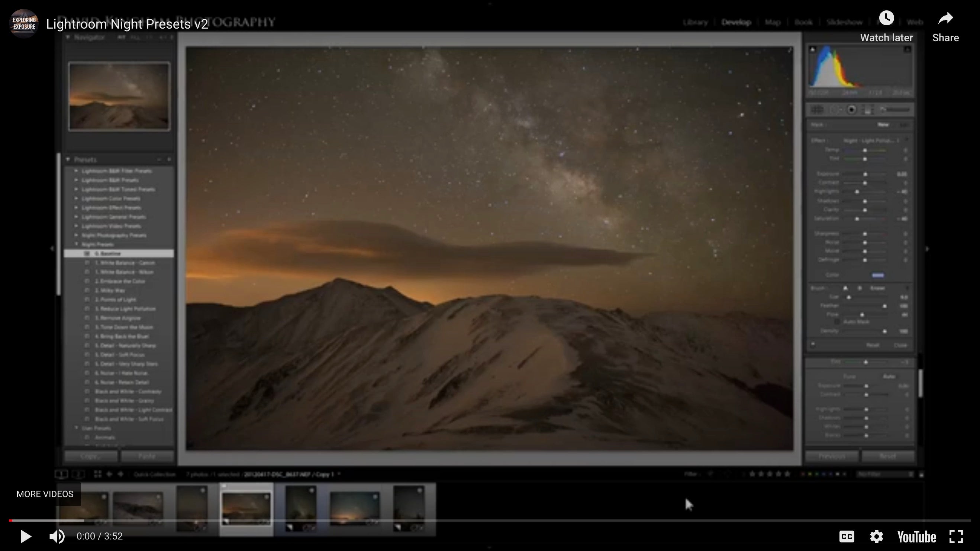Select the last filmstrip thumbnail

409,508
